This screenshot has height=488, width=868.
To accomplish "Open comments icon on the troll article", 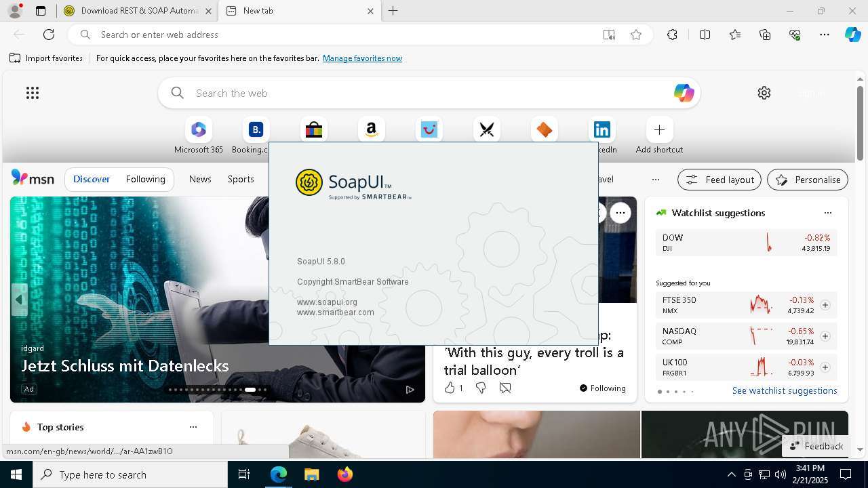I will (505, 388).
